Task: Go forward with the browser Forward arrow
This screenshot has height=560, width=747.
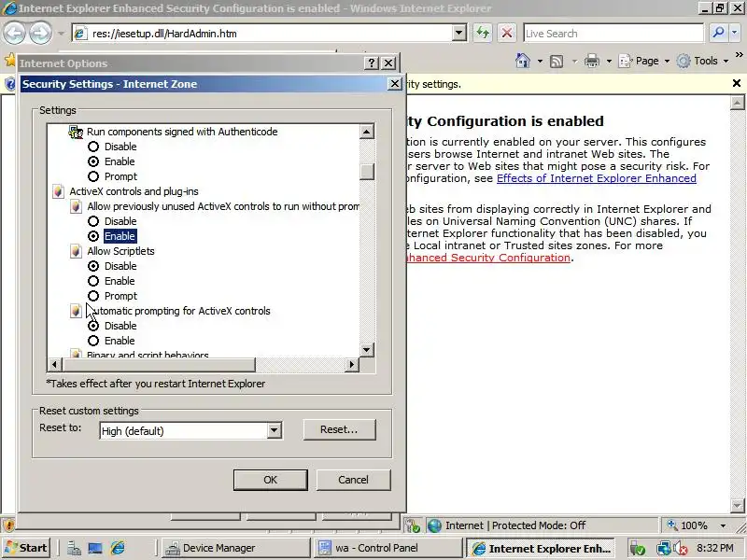Action: pyautogui.click(x=40, y=34)
